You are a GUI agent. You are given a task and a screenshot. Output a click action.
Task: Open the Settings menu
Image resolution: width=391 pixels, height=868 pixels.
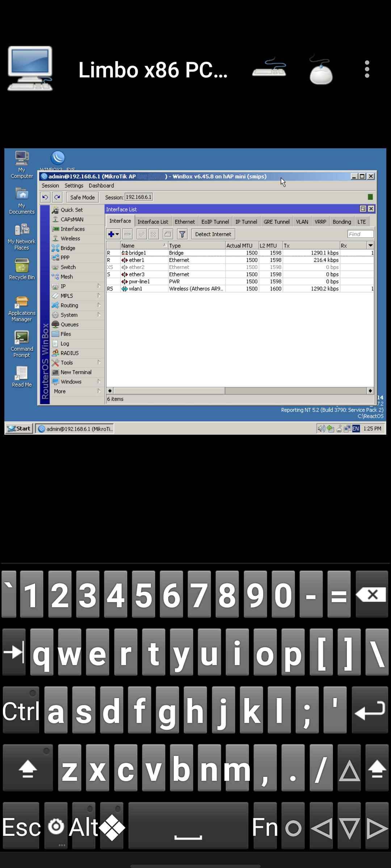74,186
